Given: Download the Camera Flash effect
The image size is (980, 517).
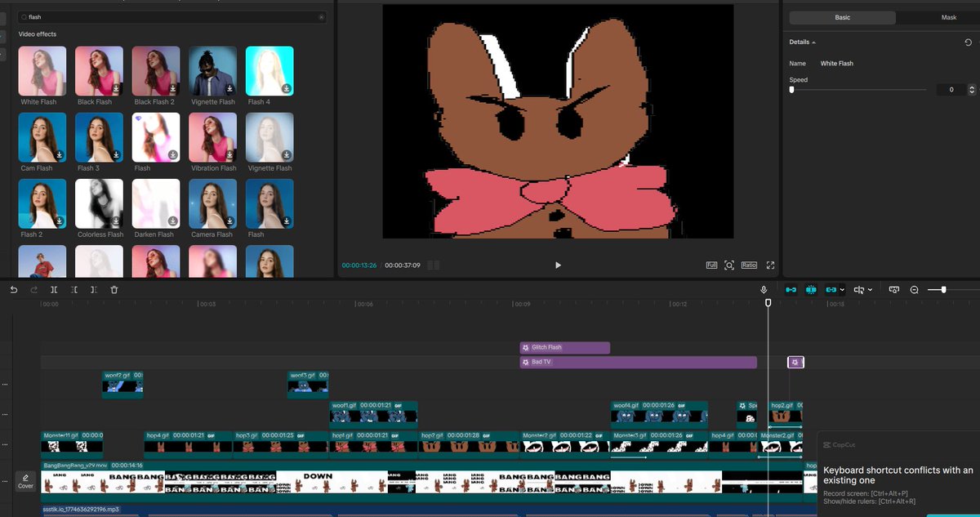Looking at the screenshot, I should tap(230, 221).
